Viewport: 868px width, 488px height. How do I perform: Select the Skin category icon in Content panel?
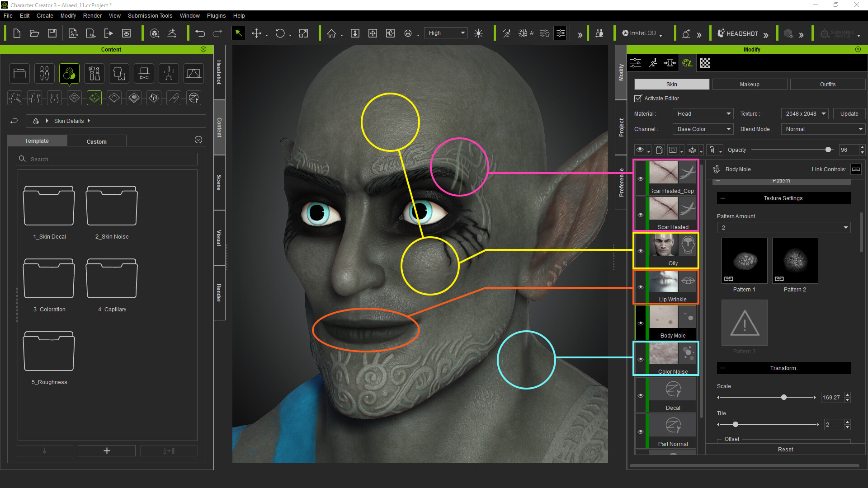69,73
